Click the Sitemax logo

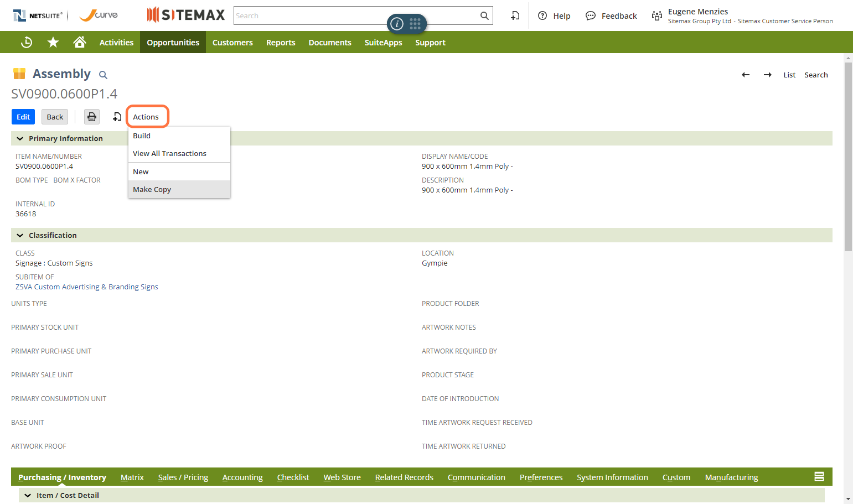pyautogui.click(x=186, y=15)
